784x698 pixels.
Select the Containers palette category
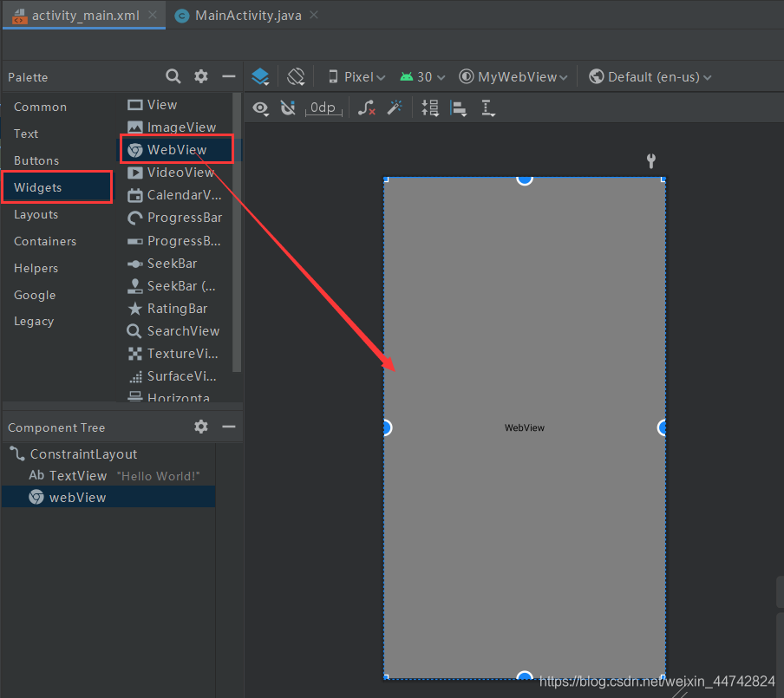(x=45, y=242)
